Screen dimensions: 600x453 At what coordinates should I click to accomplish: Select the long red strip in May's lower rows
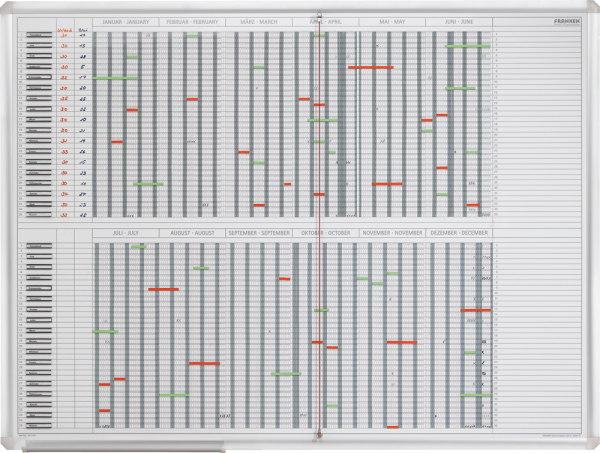[387, 184]
